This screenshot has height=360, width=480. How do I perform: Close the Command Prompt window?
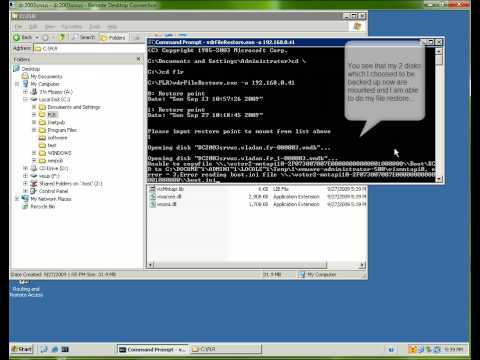click(x=439, y=42)
